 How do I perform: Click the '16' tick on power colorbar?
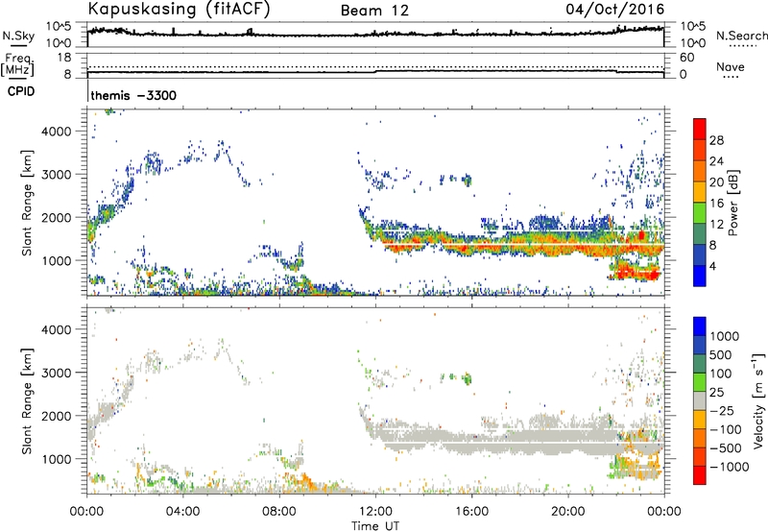tap(716, 203)
